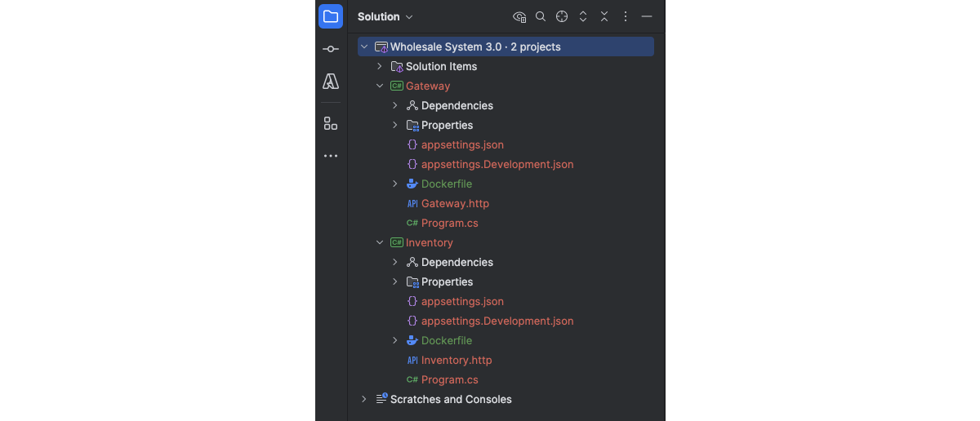Expand Scratches and Consoles
The width and height of the screenshot is (980, 421).
364,399
